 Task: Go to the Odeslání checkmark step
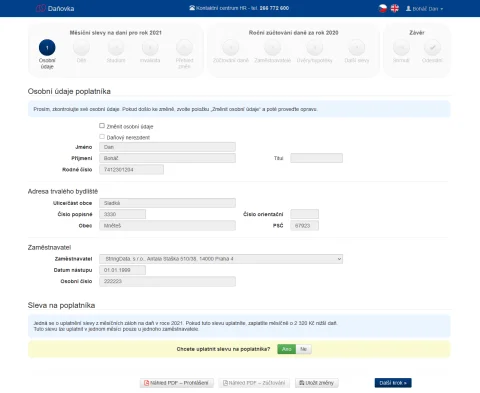tap(432, 48)
